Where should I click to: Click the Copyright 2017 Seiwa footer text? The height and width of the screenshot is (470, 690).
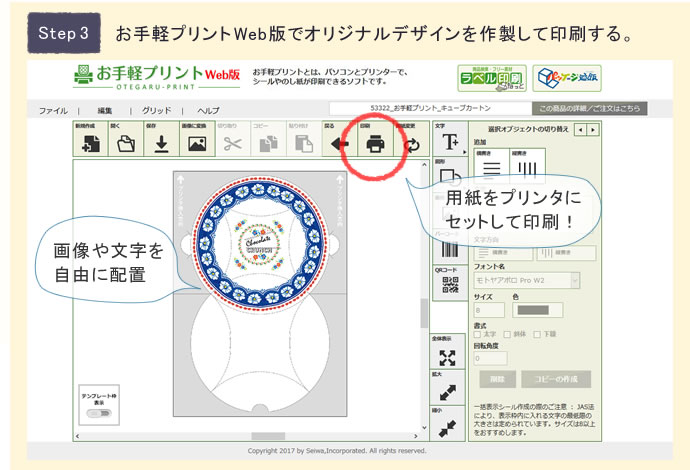[337, 451]
